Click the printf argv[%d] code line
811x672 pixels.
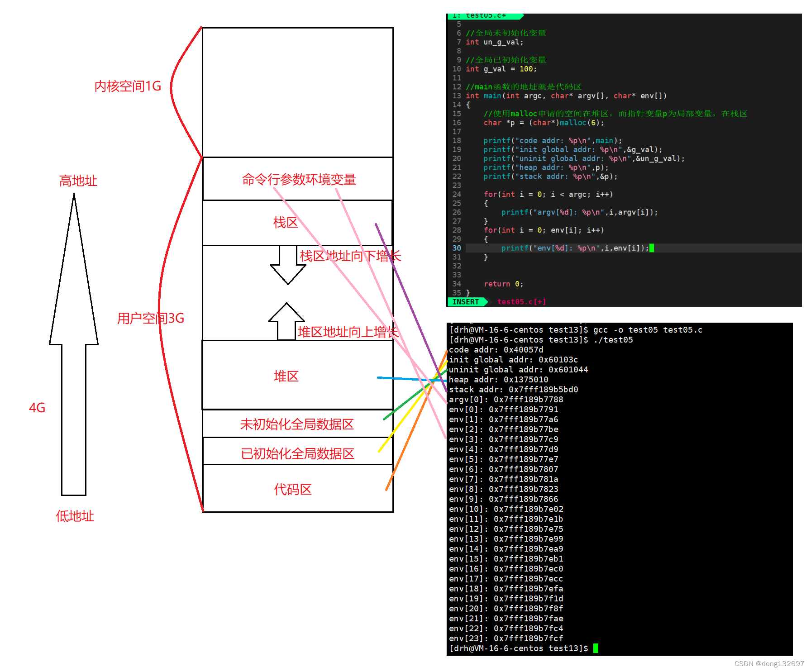click(579, 212)
